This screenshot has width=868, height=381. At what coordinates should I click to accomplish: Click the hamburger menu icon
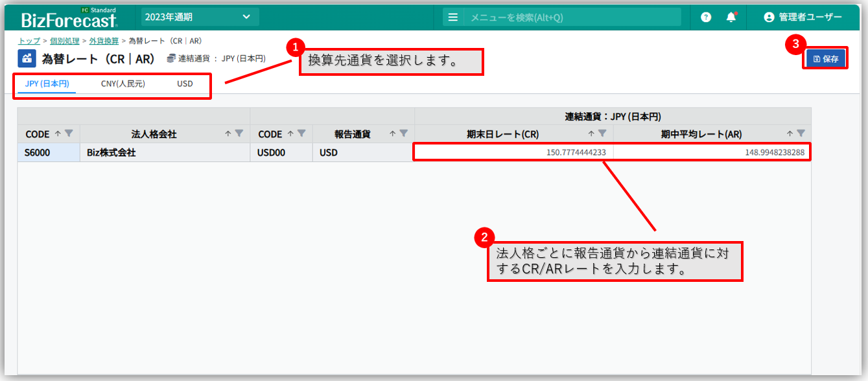tap(453, 17)
